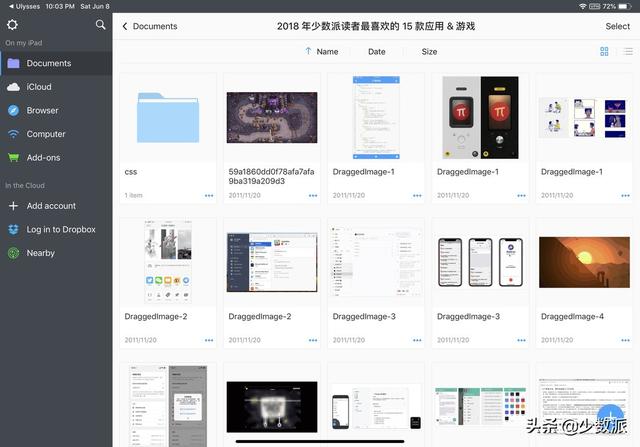Open more options for mail app DraggedImage-2
This screenshot has height=447, width=640.
pyautogui.click(x=313, y=340)
